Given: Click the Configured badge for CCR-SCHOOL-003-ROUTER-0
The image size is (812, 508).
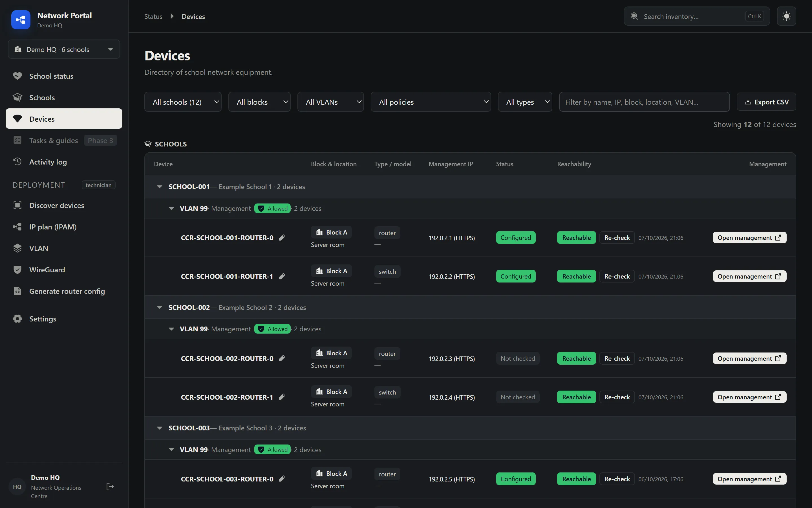Looking at the screenshot, I should click(516, 479).
